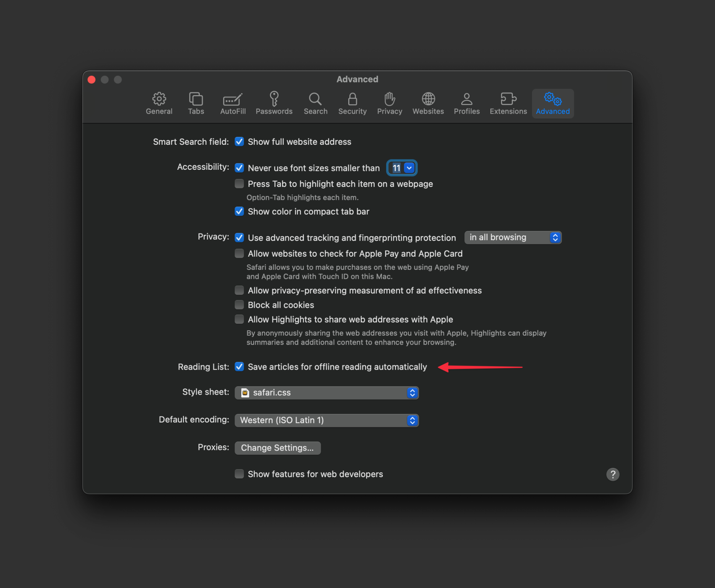The height and width of the screenshot is (588, 715).
Task: Click the Change Settings button for Proxies
Action: point(278,448)
